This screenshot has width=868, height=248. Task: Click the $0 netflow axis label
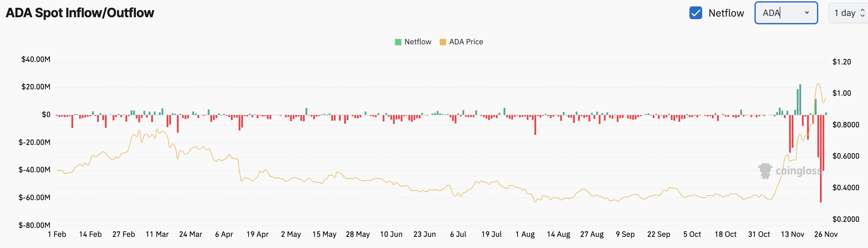46,115
